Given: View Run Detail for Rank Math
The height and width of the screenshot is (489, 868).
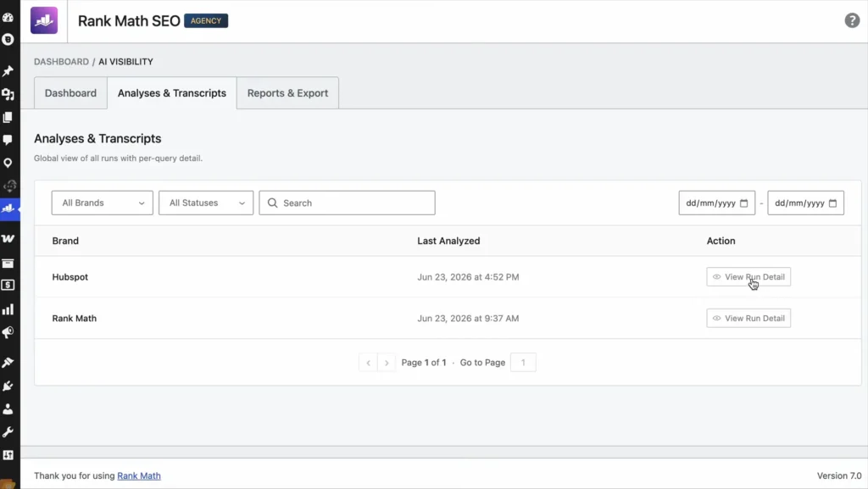Looking at the screenshot, I should tap(748, 318).
